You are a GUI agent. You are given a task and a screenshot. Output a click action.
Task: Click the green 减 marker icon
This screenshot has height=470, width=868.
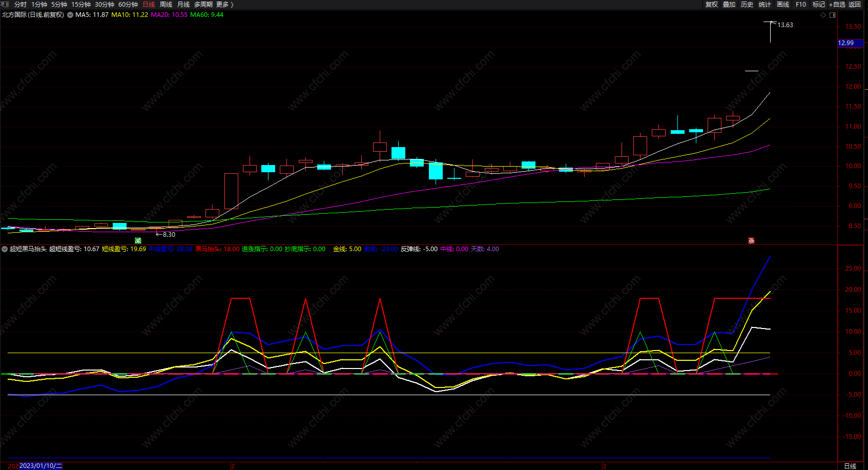(138, 240)
